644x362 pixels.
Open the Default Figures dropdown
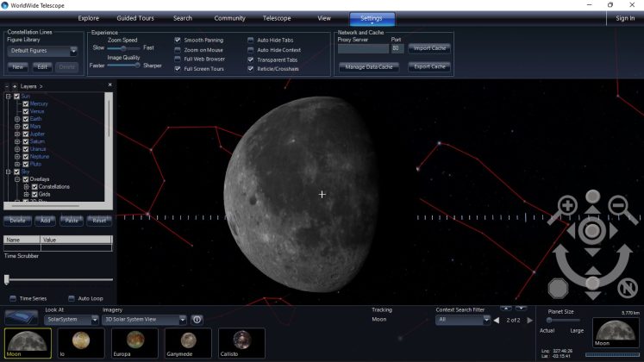click(x=73, y=51)
